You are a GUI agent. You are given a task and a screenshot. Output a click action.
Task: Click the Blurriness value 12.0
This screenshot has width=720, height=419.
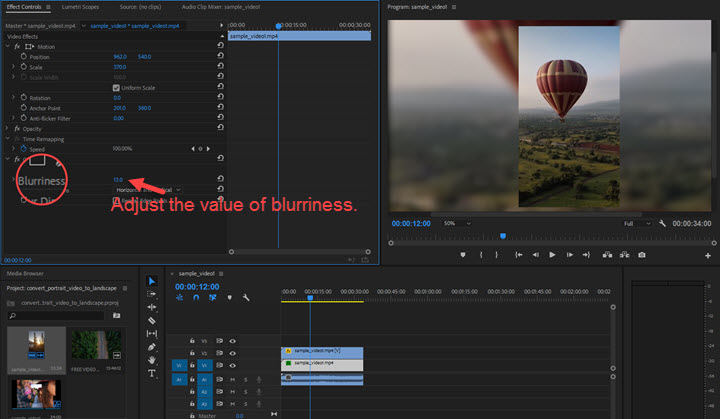tap(118, 180)
